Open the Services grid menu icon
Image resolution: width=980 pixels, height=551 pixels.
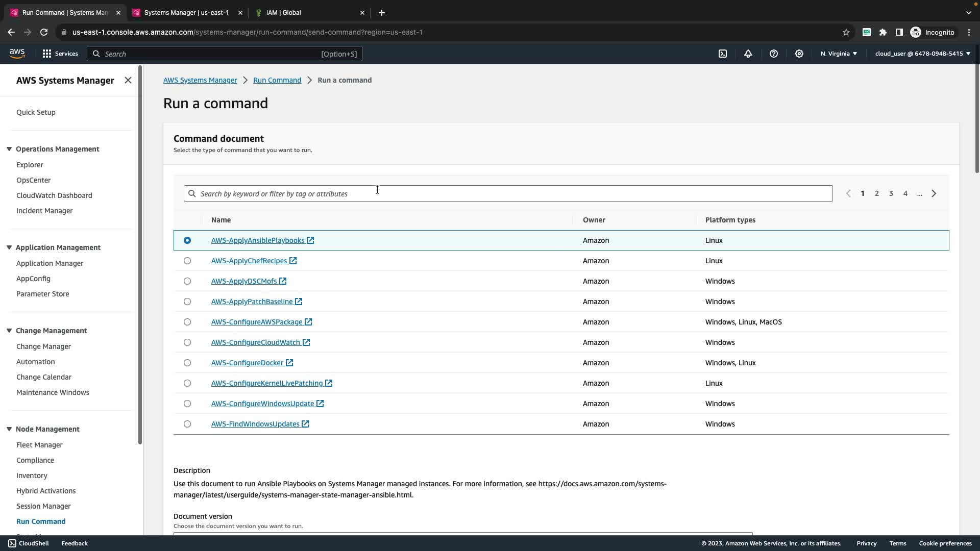[x=47, y=54]
